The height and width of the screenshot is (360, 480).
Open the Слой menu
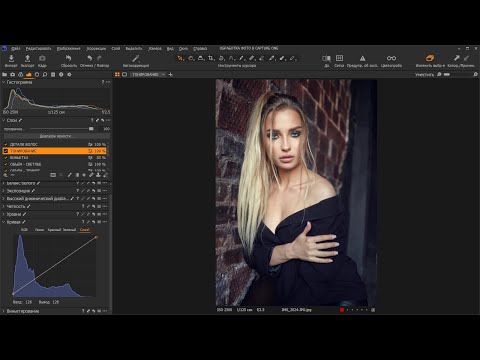116,49
